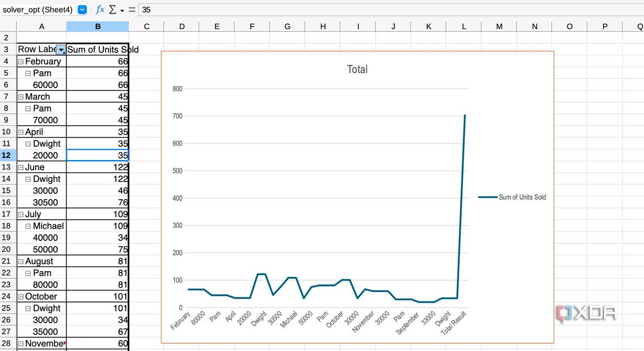Screen dimensions: 644x351
Task: Click the formula input line showing 35
Action: [391, 9]
